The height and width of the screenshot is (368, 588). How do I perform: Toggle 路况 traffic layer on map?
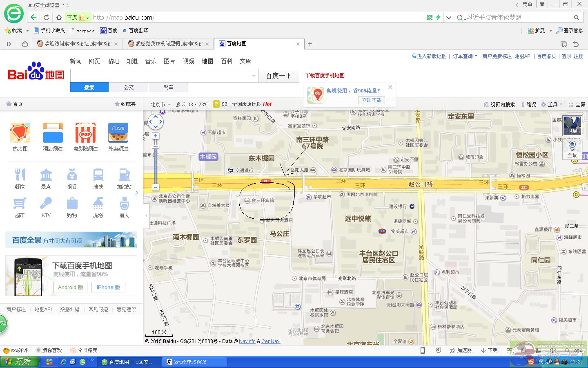[x=528, y=104]
